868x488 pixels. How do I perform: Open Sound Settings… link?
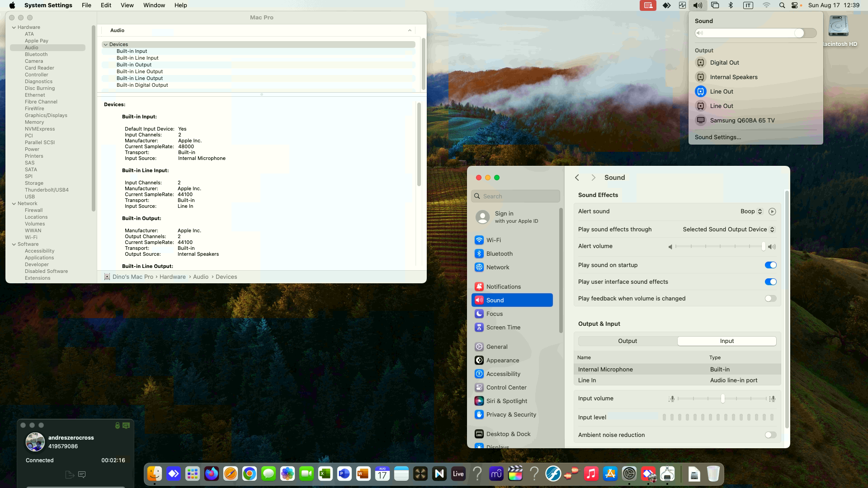point(718,137)
